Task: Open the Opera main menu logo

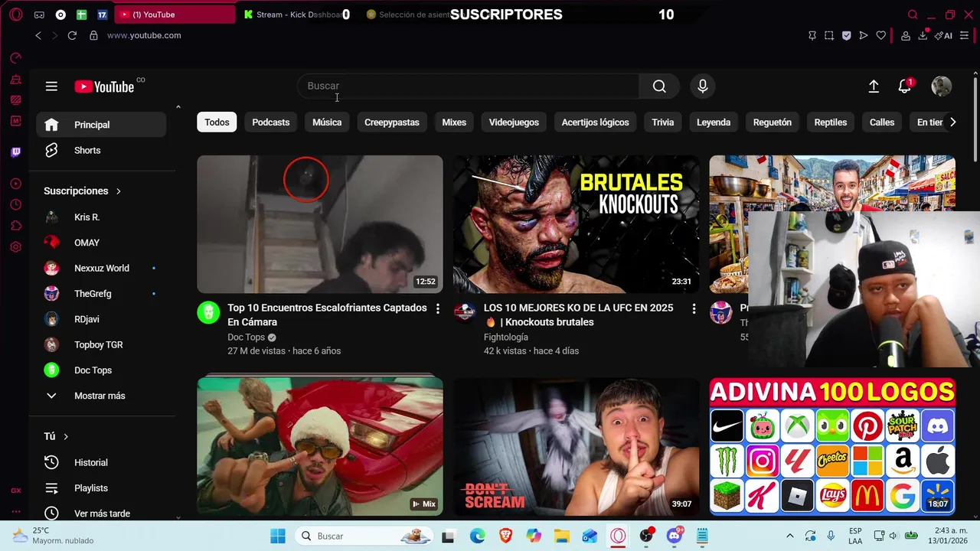Action: coord(16,15)
